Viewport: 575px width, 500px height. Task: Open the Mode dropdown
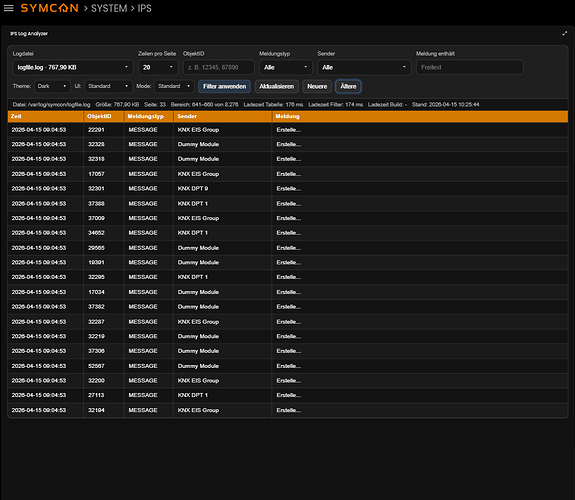click(174, 86)
